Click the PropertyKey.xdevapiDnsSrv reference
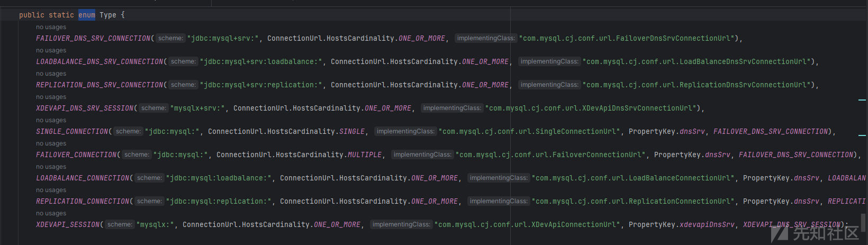The width and height of the screenshot is (868, 245). point(682,224)
